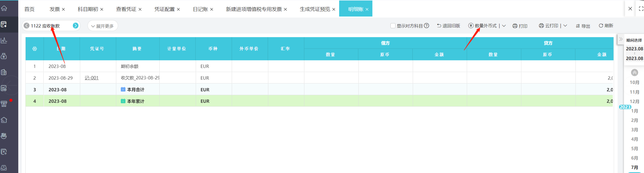
Task: Switch to 发票 tab
Action: coord(54,9)
